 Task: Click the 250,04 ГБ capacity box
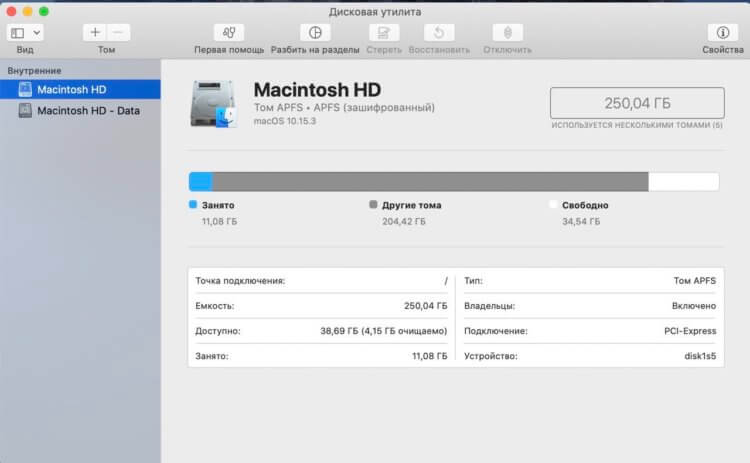[x=637, y=103]
